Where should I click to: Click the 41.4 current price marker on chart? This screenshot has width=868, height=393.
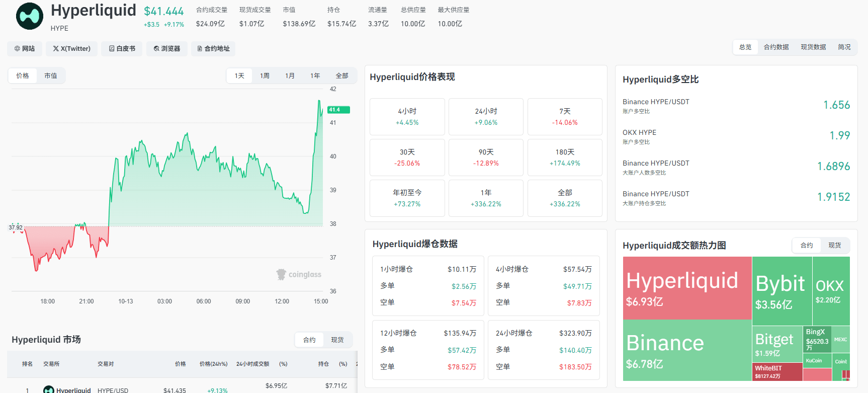click(338, 110)
